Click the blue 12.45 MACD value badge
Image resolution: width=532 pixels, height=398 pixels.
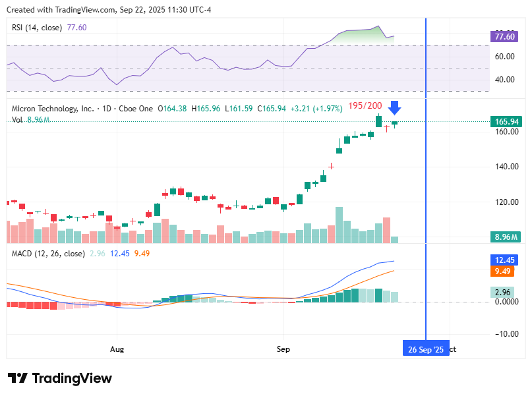(x=503, y=260)
